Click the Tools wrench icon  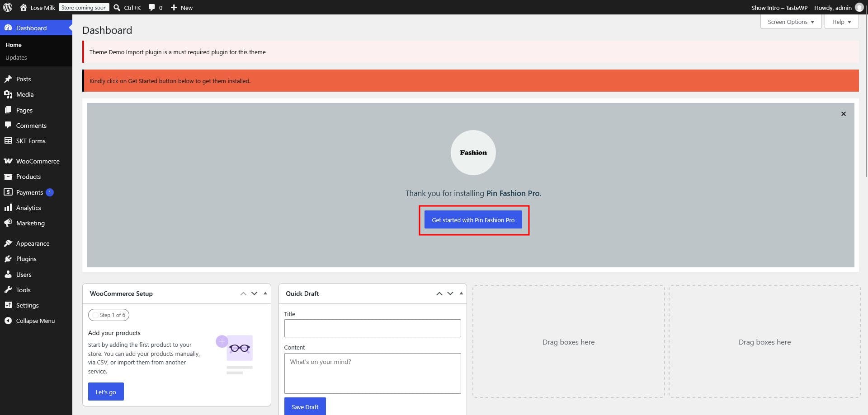8,290
